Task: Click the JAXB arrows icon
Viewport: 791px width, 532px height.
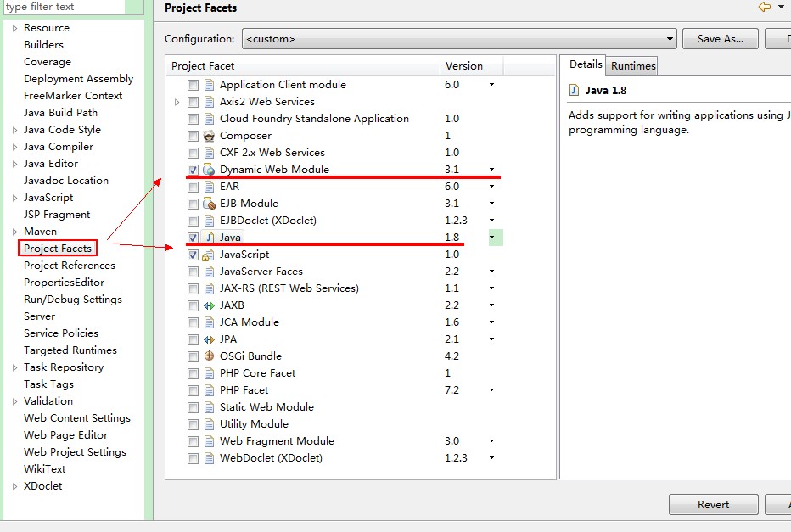Action: tap(209, 305)
